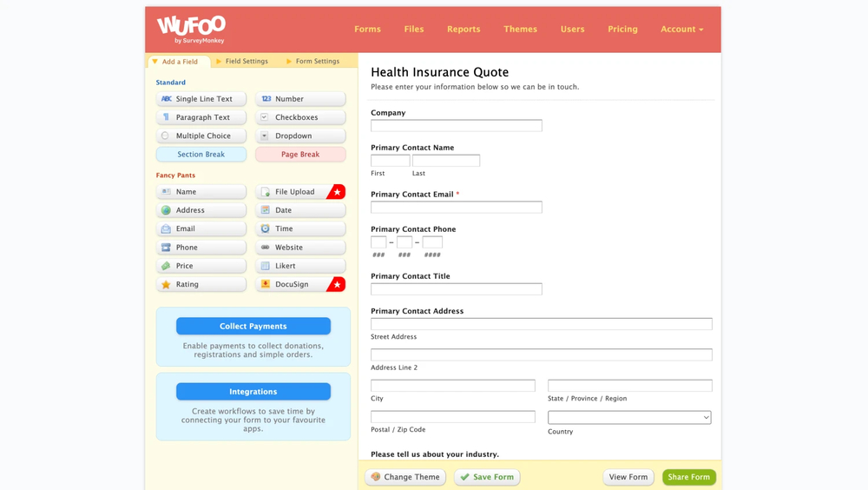Insert a Rating star field
The image size is (868, 490).
coord(201,284)
